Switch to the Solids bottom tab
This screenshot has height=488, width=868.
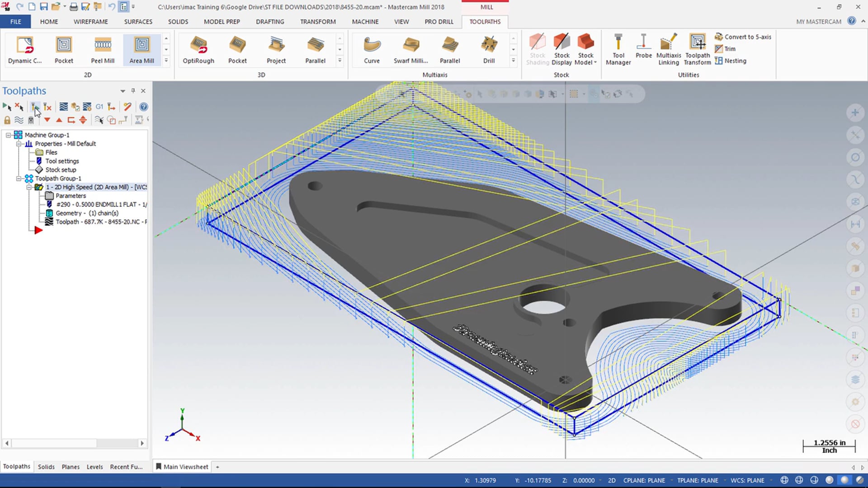[x=46, y=466]
